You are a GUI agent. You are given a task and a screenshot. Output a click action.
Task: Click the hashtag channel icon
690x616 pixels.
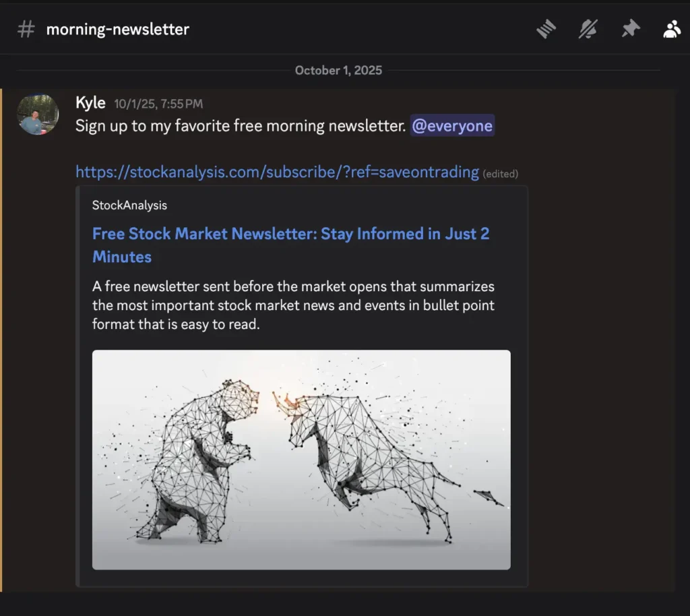26,30
